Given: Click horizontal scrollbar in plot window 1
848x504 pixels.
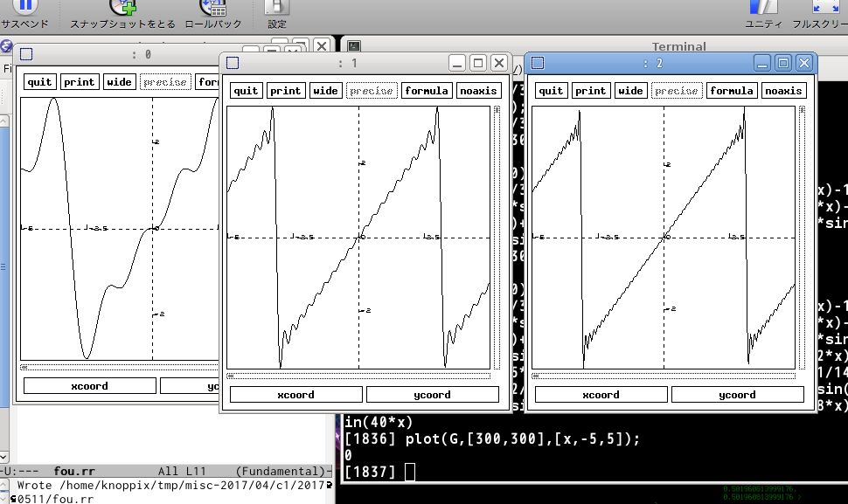Looking at the screenshot, I should click(x=358, y=376).
